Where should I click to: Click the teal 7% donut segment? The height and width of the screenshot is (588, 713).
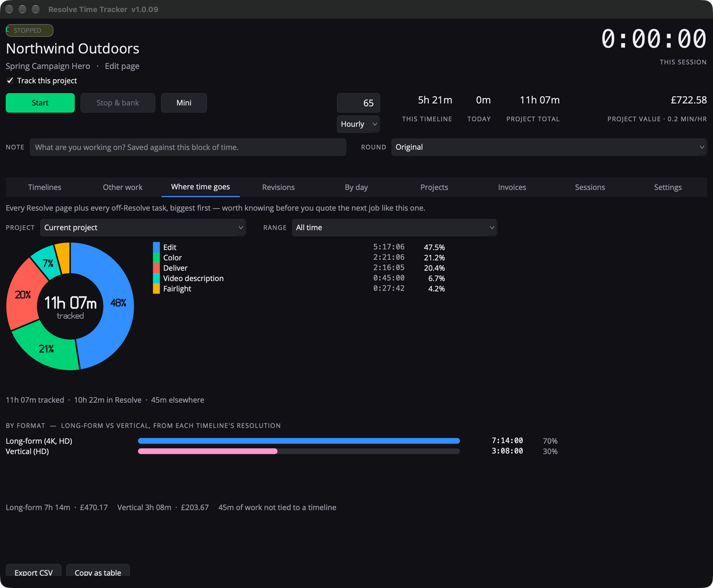48,263
